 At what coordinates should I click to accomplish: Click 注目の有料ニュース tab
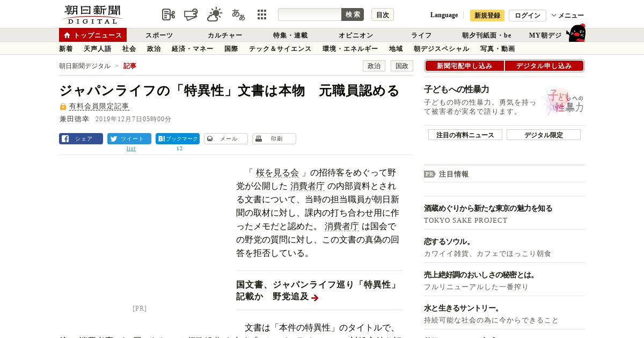pos(465,135)
